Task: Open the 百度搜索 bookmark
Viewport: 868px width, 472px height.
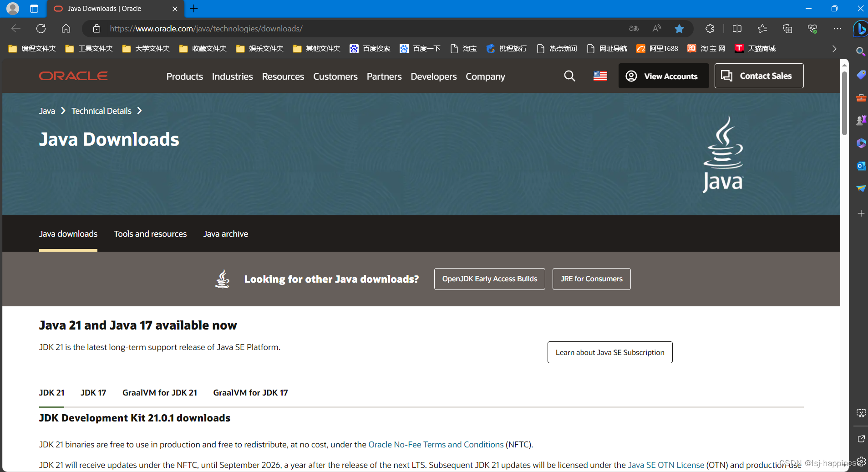Action: point(370,49)
